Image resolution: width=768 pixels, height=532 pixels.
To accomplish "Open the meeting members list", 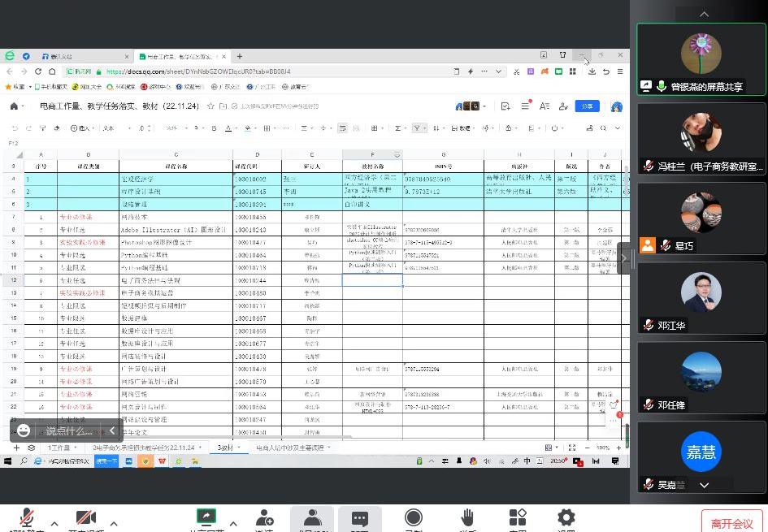I will pyautogui.click(x=312, y=518).
